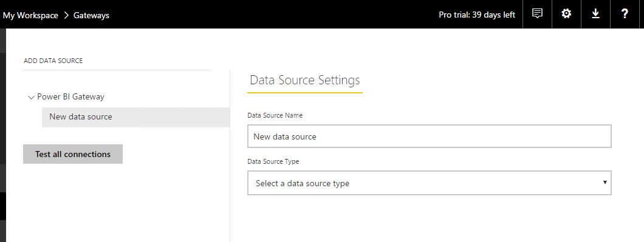Click the Data Source Type label
Image resolution: width=644 pixels, height=242 pixels.
[x=273, y=161]
